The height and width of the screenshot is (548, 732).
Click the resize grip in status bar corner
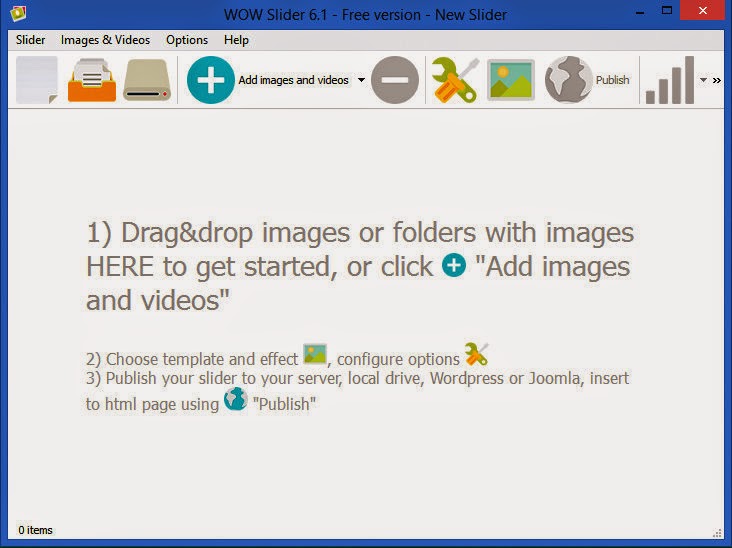718,533
